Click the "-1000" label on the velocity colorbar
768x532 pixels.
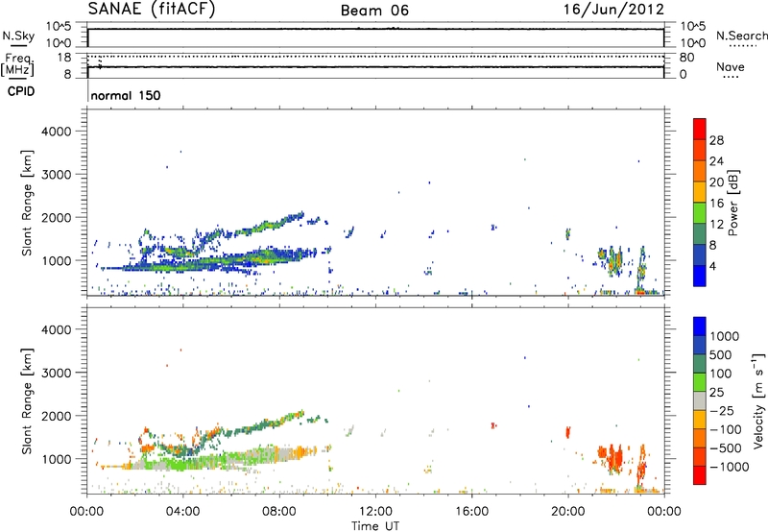click(x=730, y=467)
